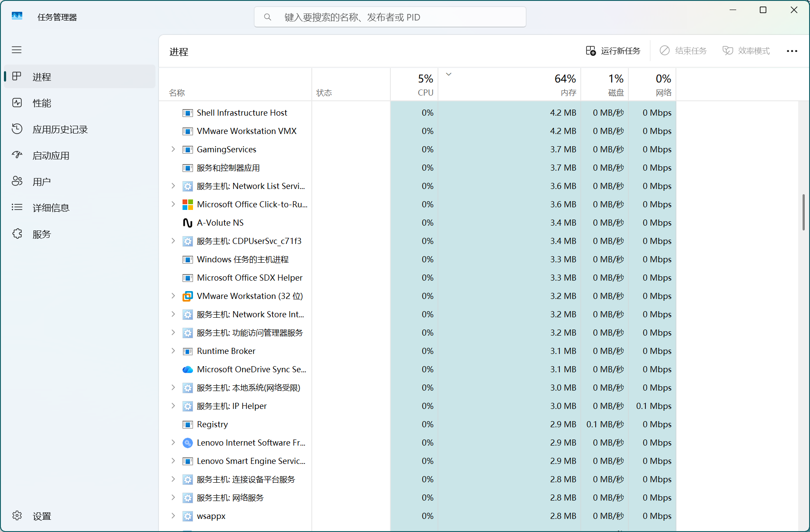
Task: Sort by the 磁盘 column header
Action: tap(605, 85)
